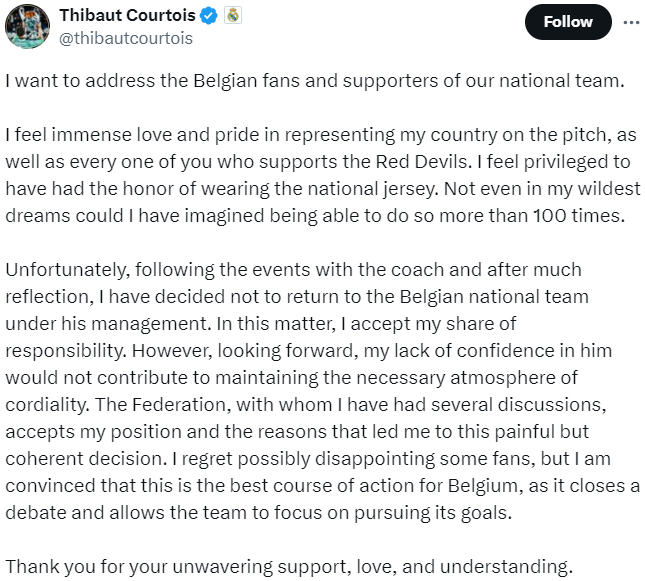The image size is (645, 581).
Task: Open the @thibautcourtois handle link
Action: click(x=126, y=38)
